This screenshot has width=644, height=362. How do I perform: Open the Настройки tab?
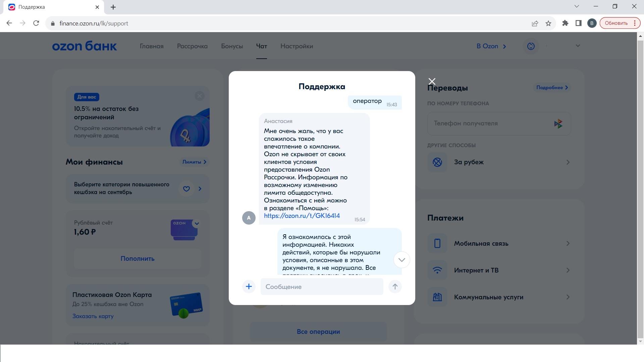pos(297,46)
